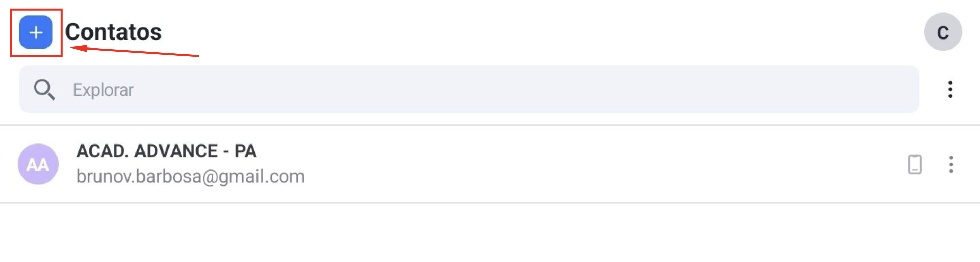Click the Explorar placeholder text
Image resolution: width=980 pixels, height=262 pixels.
pos(103,90)
